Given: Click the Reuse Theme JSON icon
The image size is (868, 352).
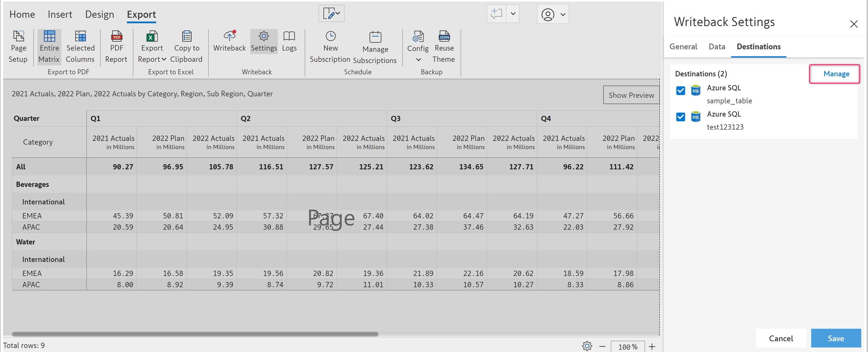Looking at the screenshot, I should tap(444, 37).
